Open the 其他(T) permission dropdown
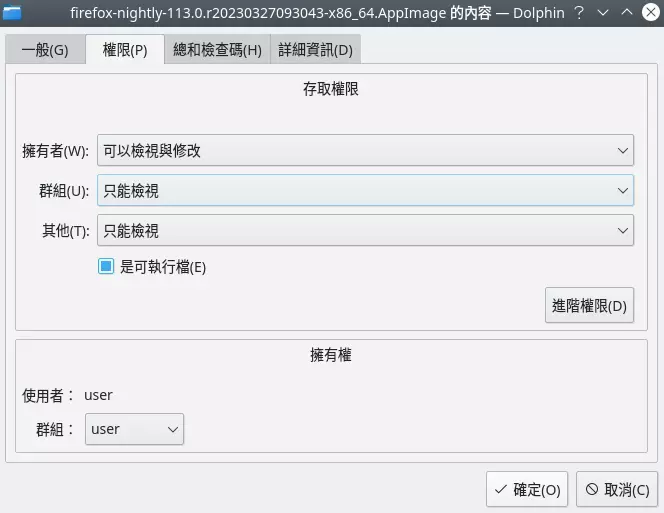664x513 pixels. pos(365,230)
